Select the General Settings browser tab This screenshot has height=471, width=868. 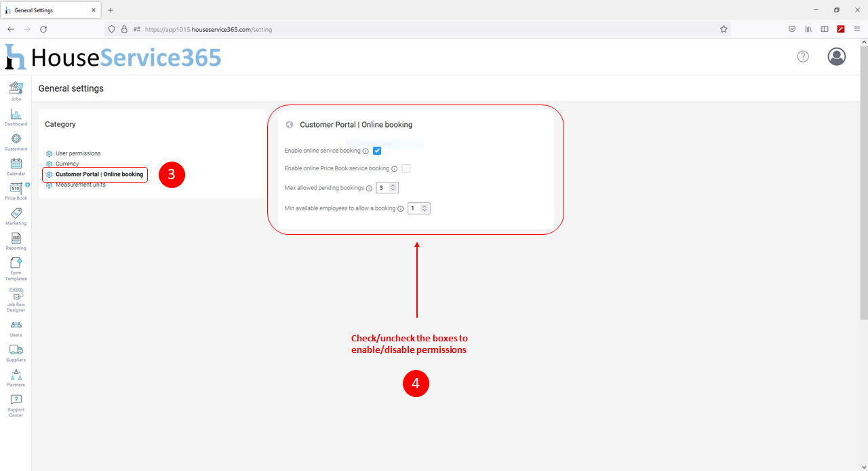[x=51, y=10]
